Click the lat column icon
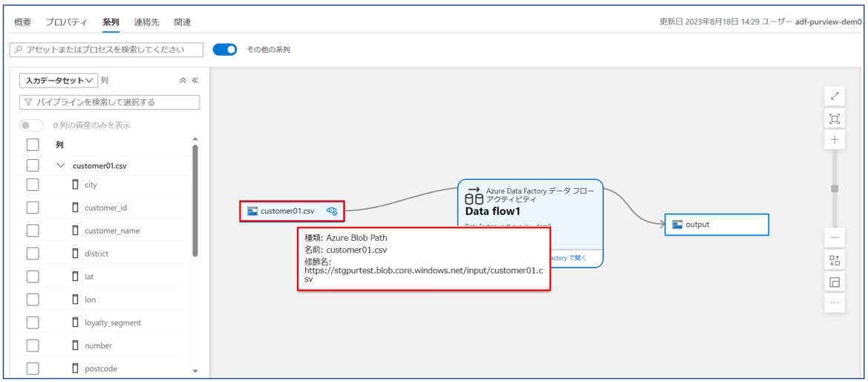Viewport: 868px width, 382px height. point(76,276)
